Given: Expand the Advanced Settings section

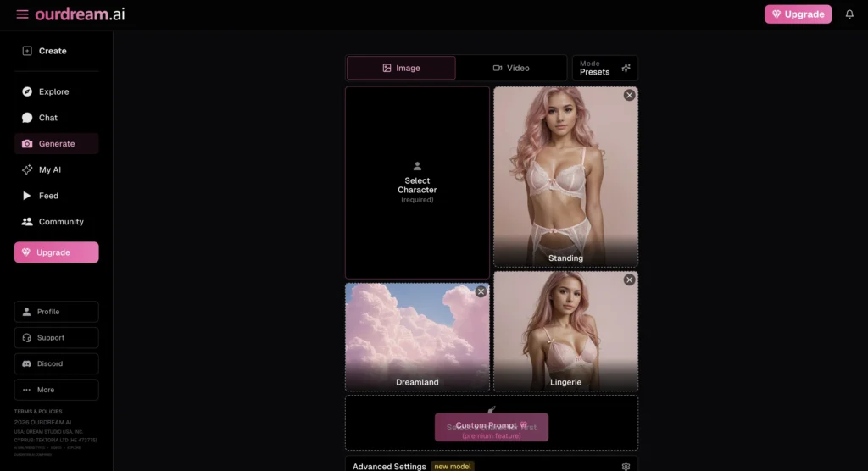Looking at the screenshot, I should pyautogui.click(x=492, y=465).
